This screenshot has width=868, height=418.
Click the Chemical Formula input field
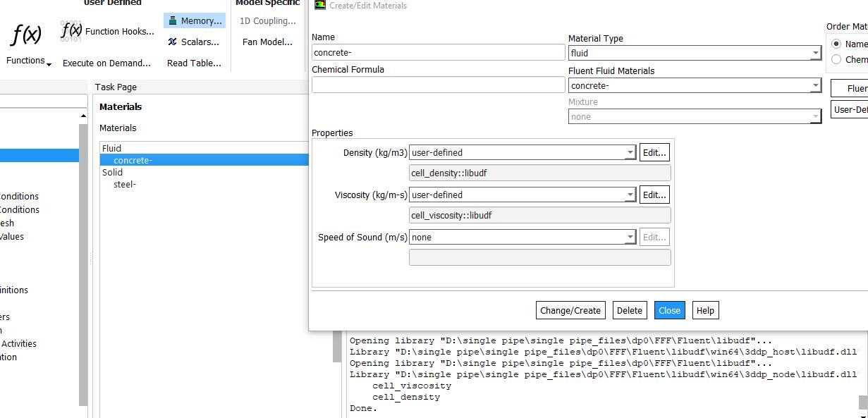pos(439,85)
